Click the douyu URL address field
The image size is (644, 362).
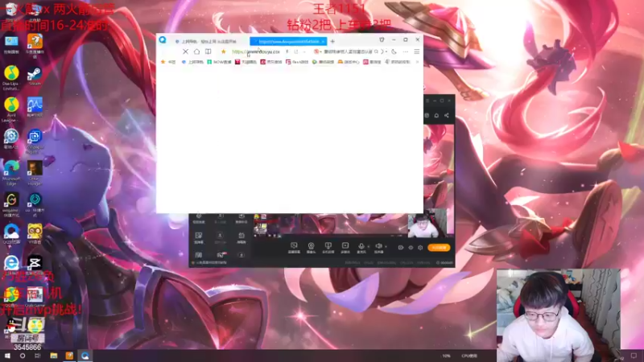coord(255,51)
